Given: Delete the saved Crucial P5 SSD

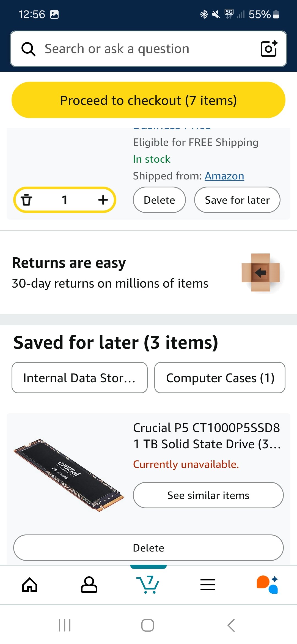Looking at the screenshot, I should 148,548.
